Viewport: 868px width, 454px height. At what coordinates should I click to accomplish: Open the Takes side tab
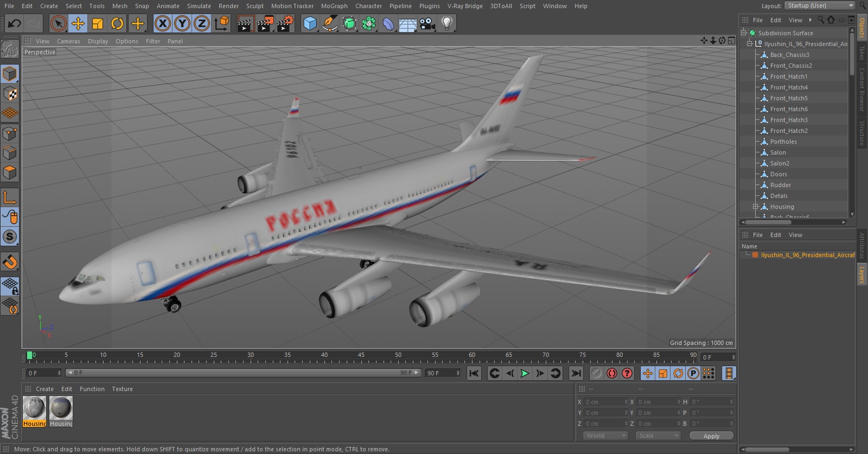[x=861, y=53]
